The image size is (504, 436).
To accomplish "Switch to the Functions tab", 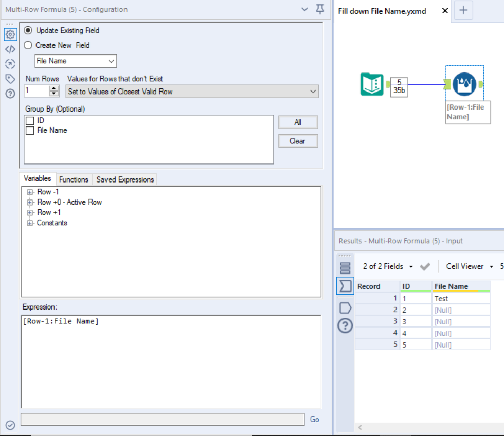I will [x=74, y=179].
